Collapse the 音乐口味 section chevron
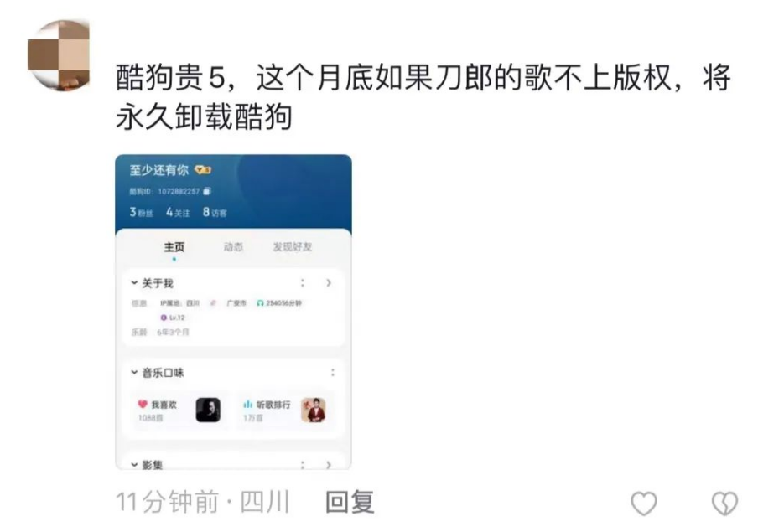 pyautogui.click(x=134, y=373)
